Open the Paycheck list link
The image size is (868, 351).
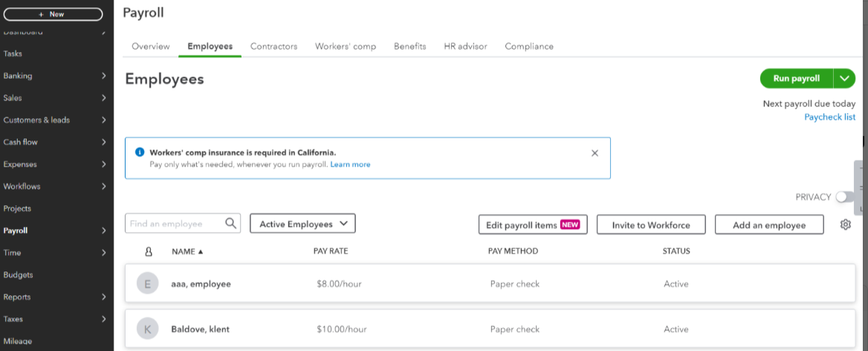click(829, 117)
